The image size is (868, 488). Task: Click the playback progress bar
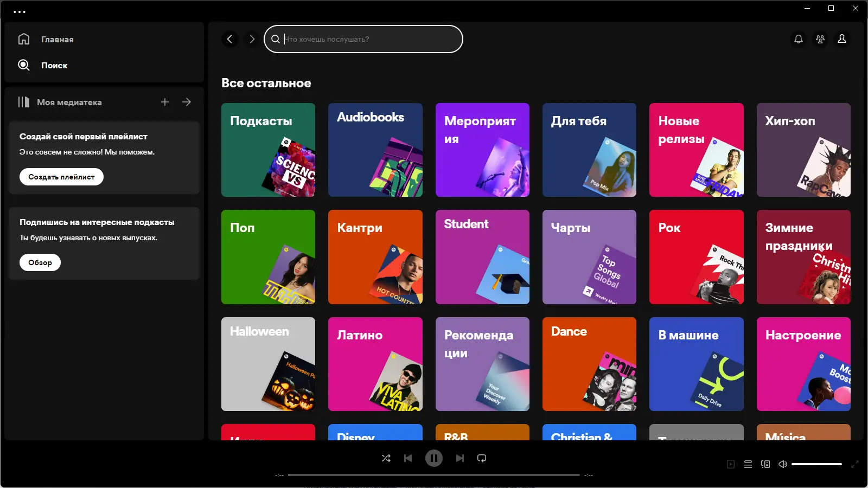(434, 475)
